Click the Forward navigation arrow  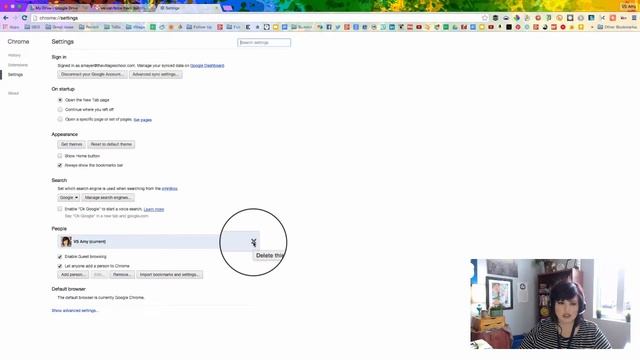pyautogui.click(x=15, y=18)
